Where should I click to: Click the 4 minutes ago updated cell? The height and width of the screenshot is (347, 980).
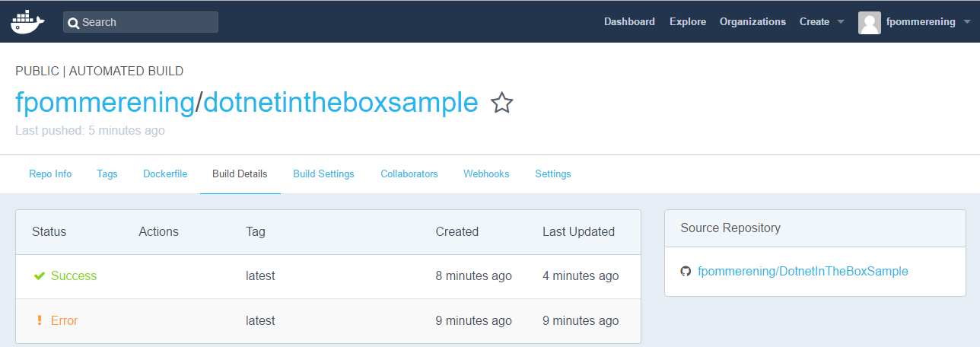tap(581, 276)
